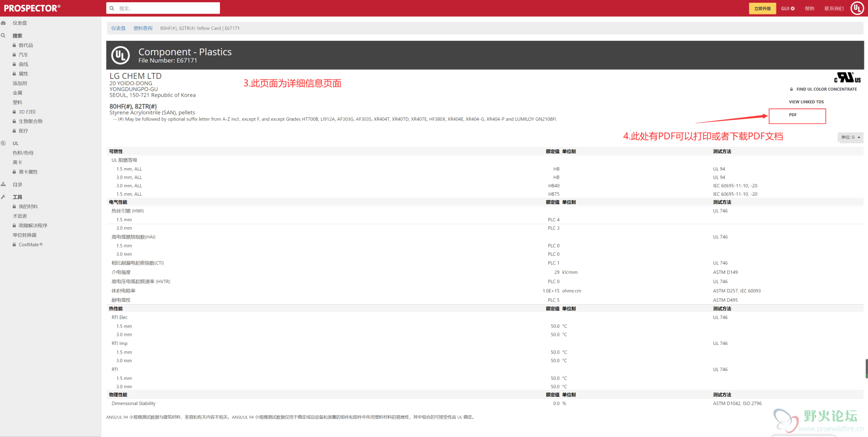Click the directory tree icon beside 目录

(4, 185)
